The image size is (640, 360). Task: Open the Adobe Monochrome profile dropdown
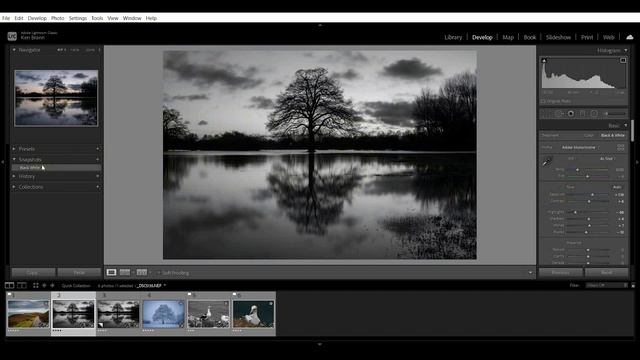point(581,147)
